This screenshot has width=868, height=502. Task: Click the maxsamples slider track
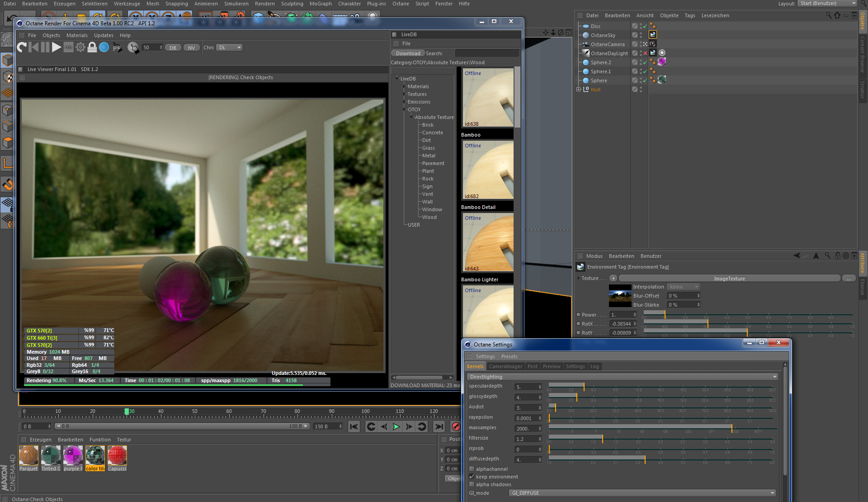[662, 428]
